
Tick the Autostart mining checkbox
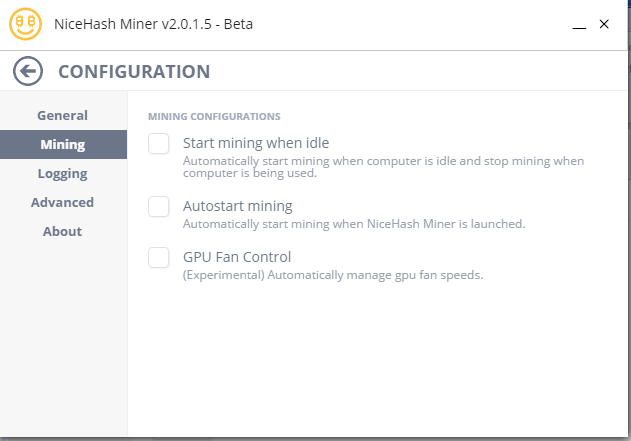point(159,207)
